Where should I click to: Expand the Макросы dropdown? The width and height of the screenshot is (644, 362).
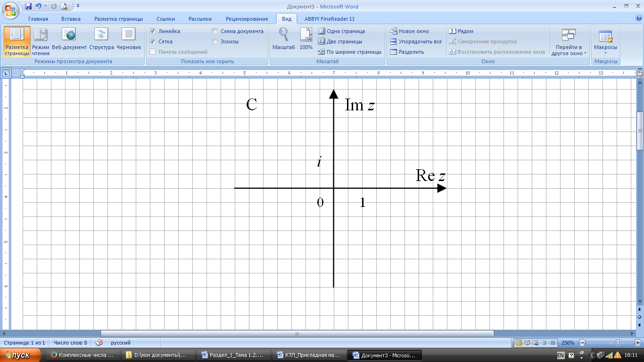point(605,52)
